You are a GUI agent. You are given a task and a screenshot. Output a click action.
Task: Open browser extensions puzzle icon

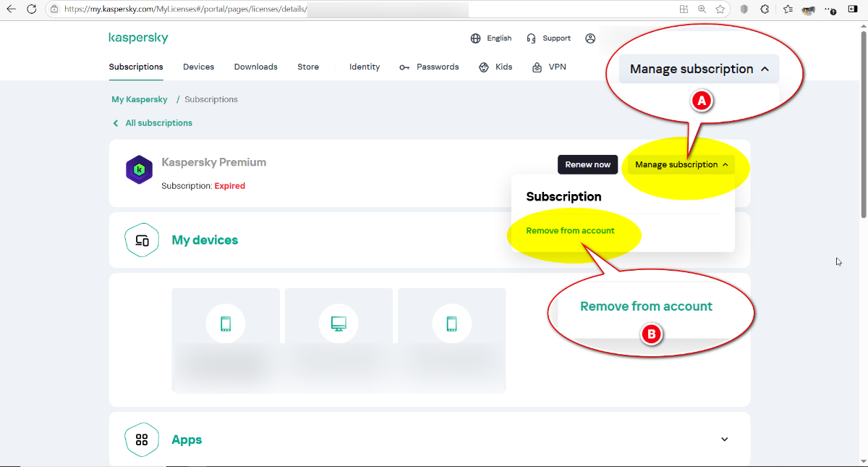765,9
